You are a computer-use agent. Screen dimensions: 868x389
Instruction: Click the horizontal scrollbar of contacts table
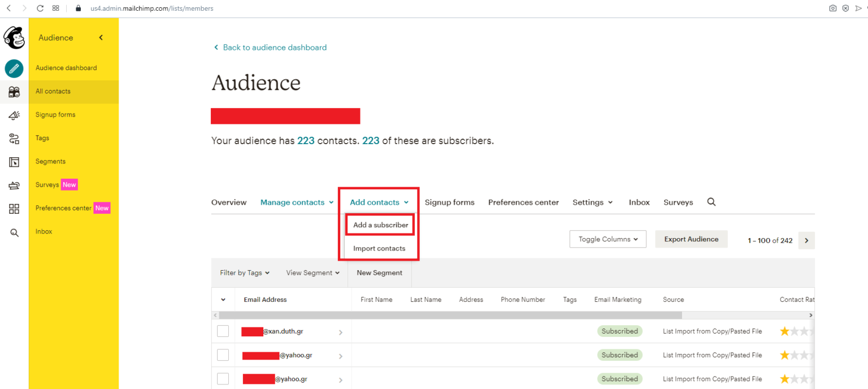[450, 315]
